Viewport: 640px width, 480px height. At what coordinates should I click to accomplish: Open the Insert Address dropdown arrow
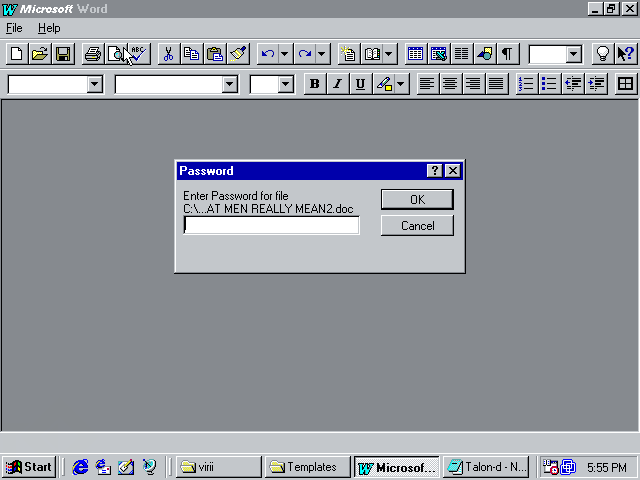(x=389, y=53)
